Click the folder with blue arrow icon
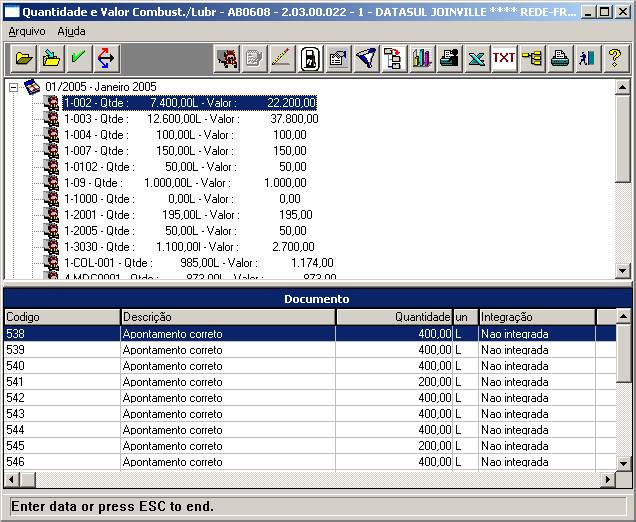 (x=52, y=58)
